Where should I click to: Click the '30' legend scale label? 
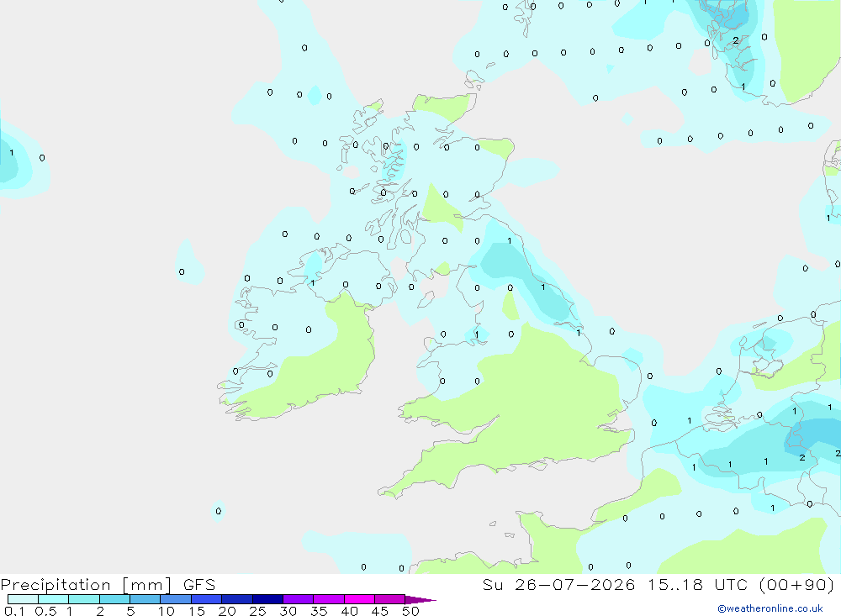click(288, 611)
